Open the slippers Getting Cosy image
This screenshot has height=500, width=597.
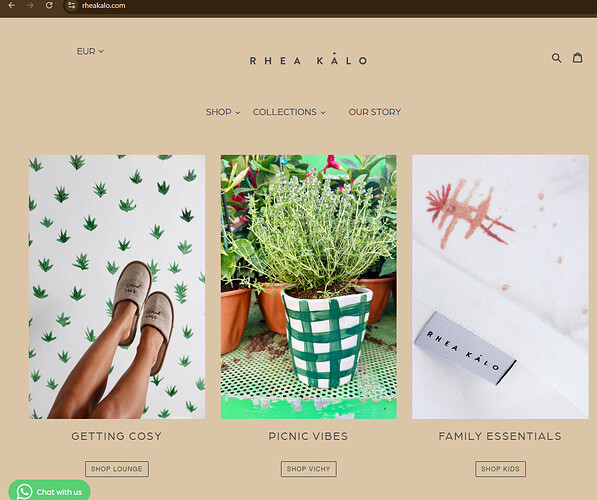pyautogui.click(x=117, y=287)
